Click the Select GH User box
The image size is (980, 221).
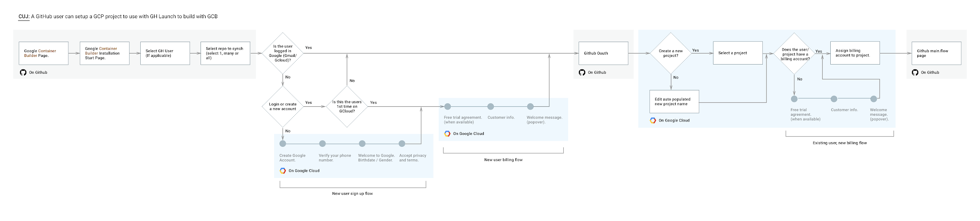[x=165, y=53]
